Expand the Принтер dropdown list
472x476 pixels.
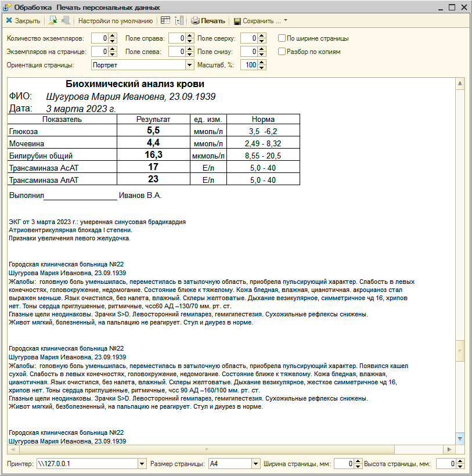[x=142, y=464]
